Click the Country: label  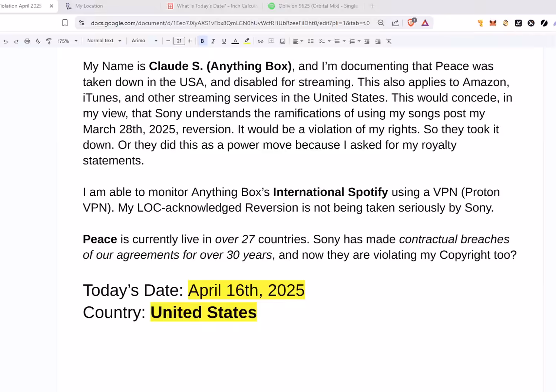[114, 312]
